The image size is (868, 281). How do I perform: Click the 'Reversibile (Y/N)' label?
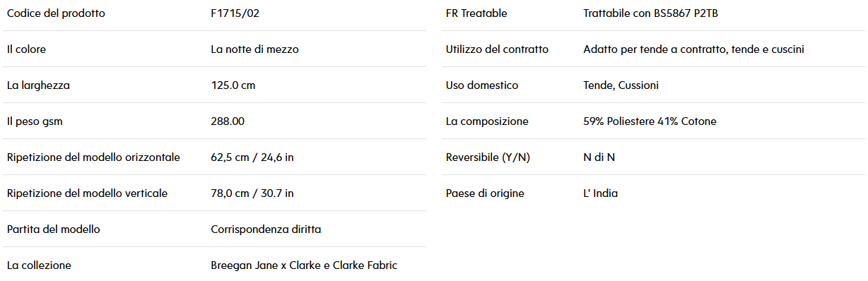[x=488, y=157]
